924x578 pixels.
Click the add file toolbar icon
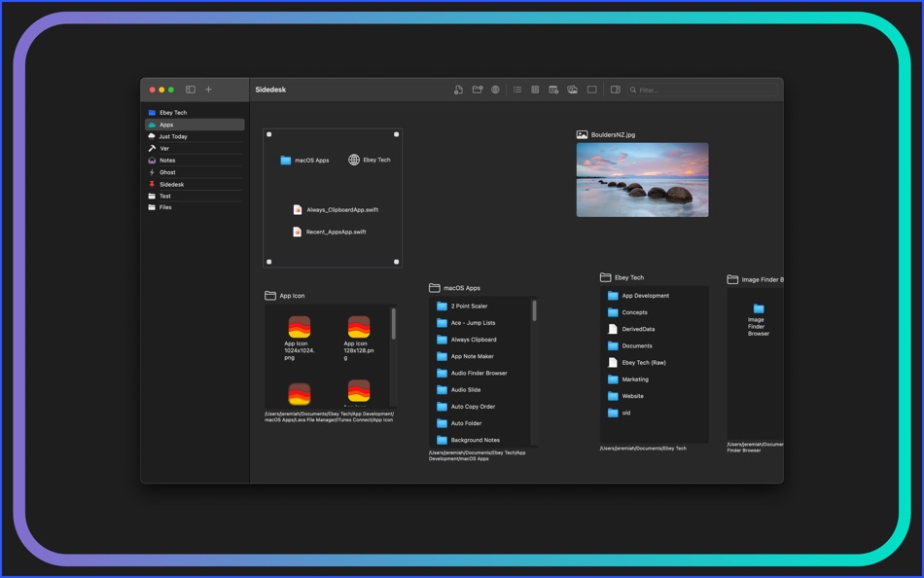[458, 90]
